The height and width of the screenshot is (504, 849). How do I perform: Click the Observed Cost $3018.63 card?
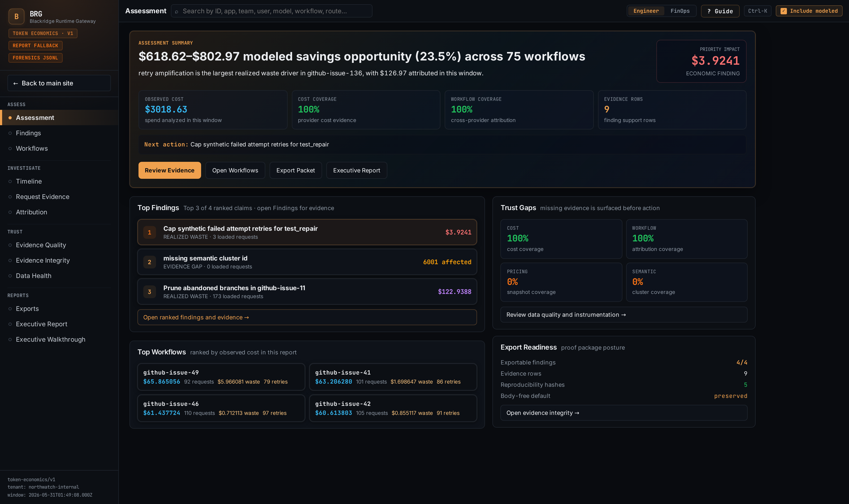point(213,110)
